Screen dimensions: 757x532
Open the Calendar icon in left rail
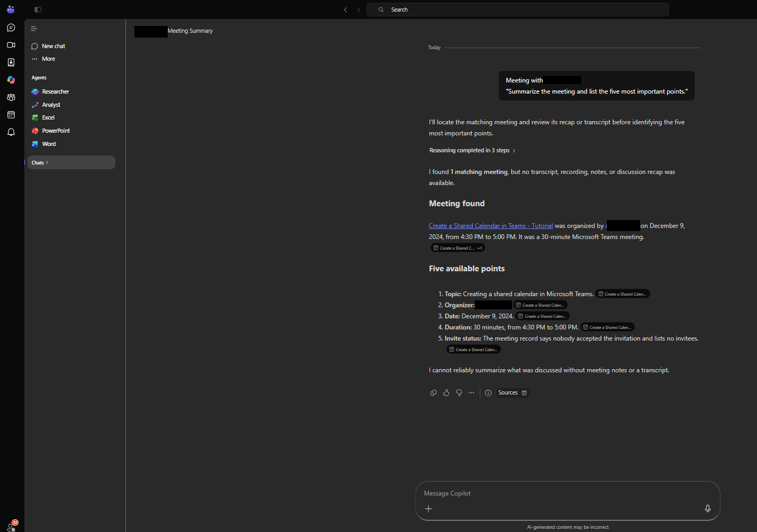click(x=11, y=115)
